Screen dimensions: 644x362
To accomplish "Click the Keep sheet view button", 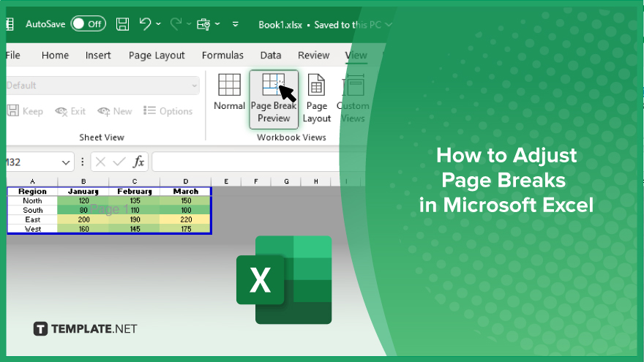I will (x=25, y=111).
